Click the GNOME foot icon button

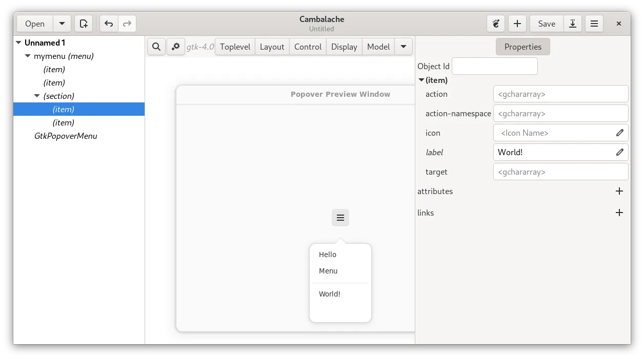[496, 24]
